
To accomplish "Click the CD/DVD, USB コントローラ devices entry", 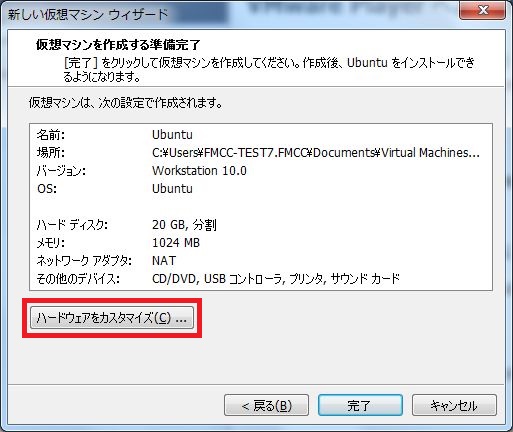I will coord(276,279).
